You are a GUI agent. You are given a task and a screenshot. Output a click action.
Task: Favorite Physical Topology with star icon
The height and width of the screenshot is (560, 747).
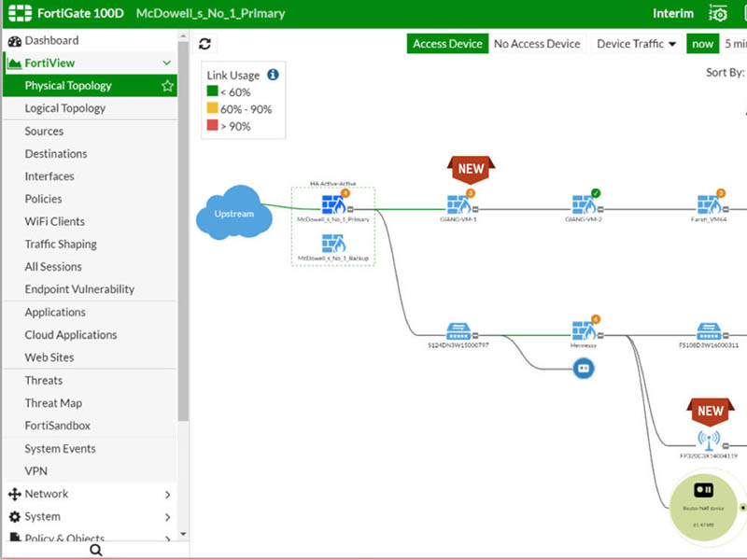click(167, 86)
